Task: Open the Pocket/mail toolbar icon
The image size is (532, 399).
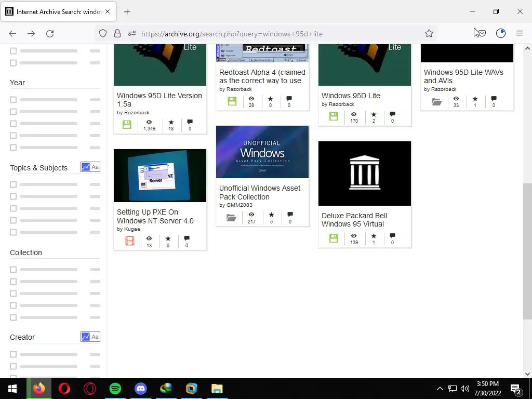Action: click(x=482, y=33)
